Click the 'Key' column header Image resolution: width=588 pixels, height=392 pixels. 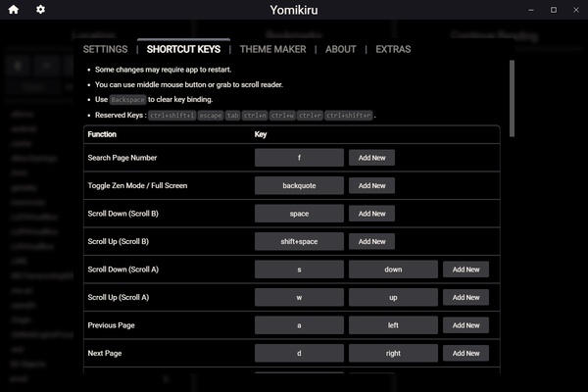(x=261, y=134)
